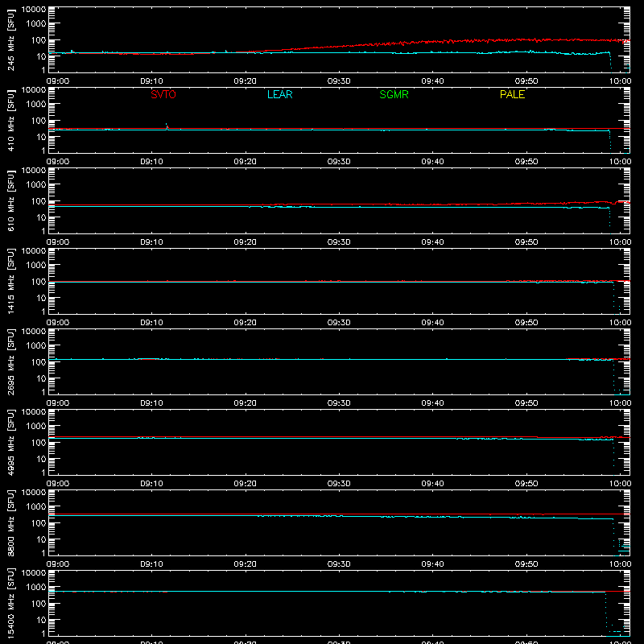Click the 100 tick label on 610 MHz axis
The height and width of the screenshot is (644, 644).
[x=39, y=200]
